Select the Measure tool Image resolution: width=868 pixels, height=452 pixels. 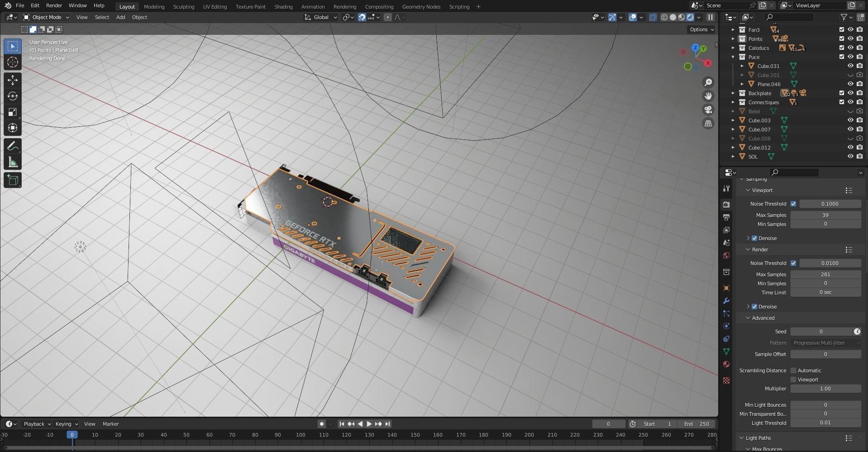pos(13,162)
